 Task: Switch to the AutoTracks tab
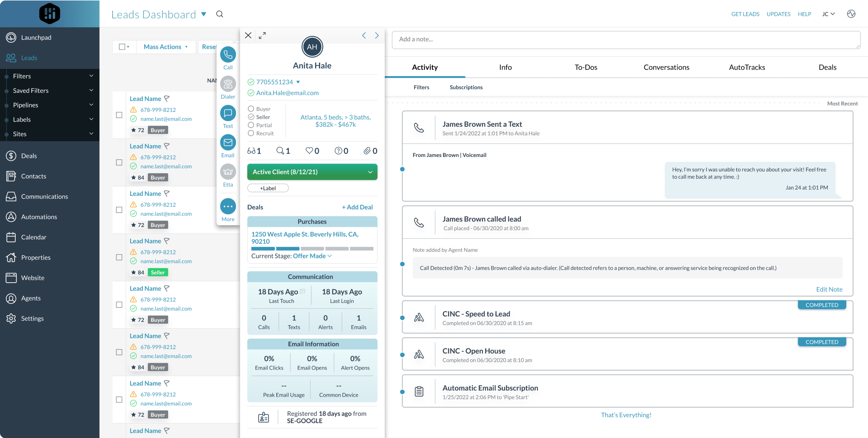[747, 67]
